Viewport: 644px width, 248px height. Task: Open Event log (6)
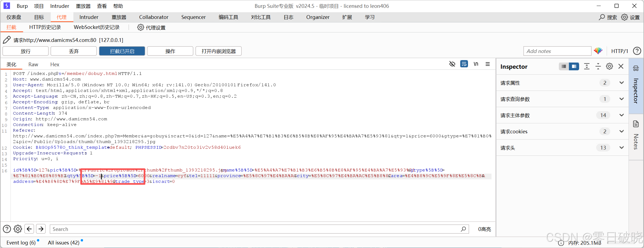click(21, 243)
